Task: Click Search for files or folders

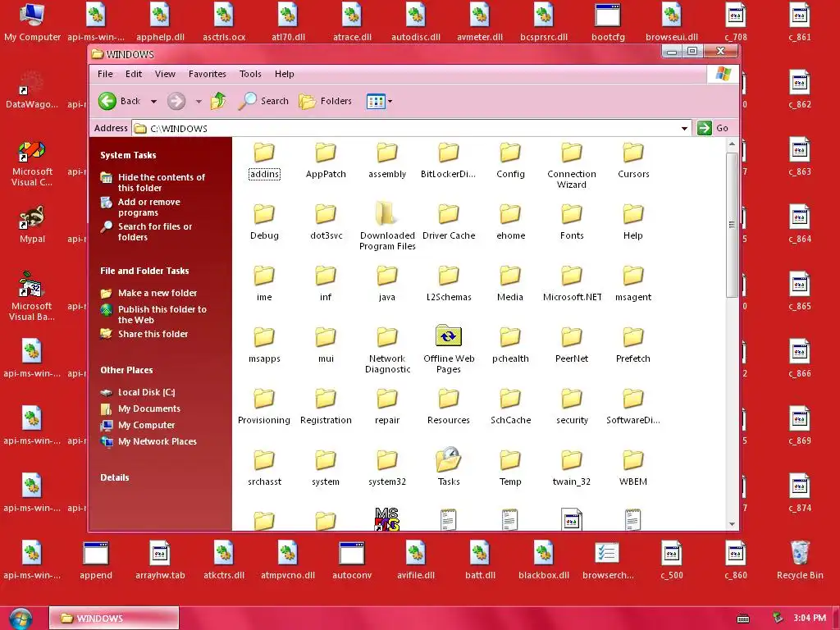Action: coord(155,232)
